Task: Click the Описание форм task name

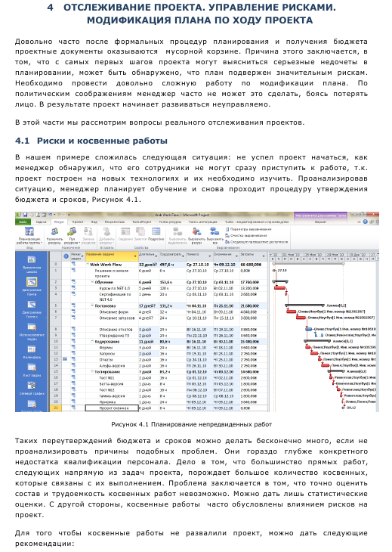Action: (113, 312)
